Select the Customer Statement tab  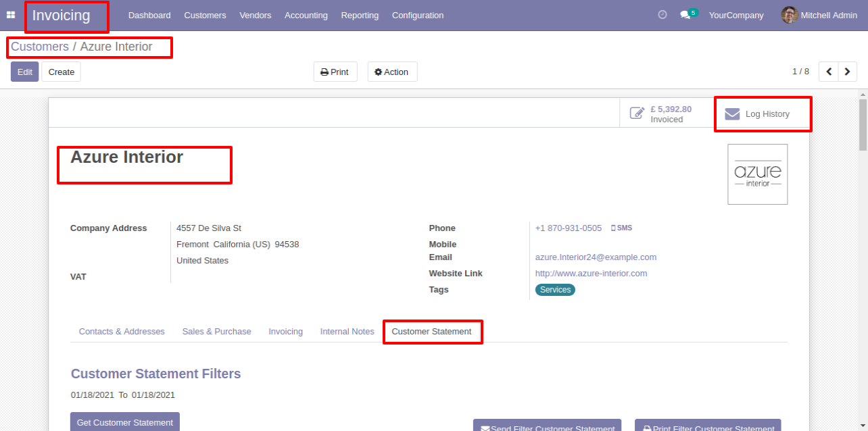click(431, 332)
